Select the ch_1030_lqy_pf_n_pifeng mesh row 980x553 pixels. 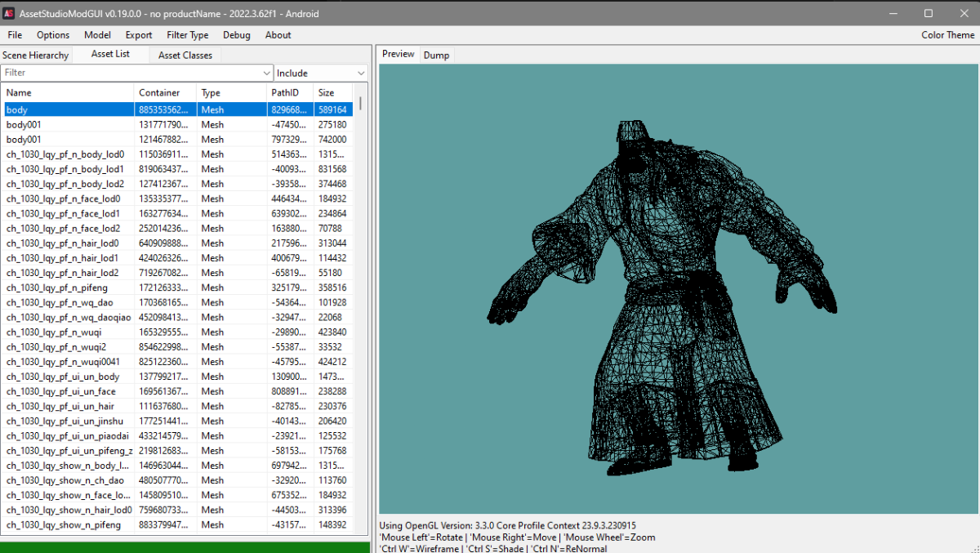[57, 288]
